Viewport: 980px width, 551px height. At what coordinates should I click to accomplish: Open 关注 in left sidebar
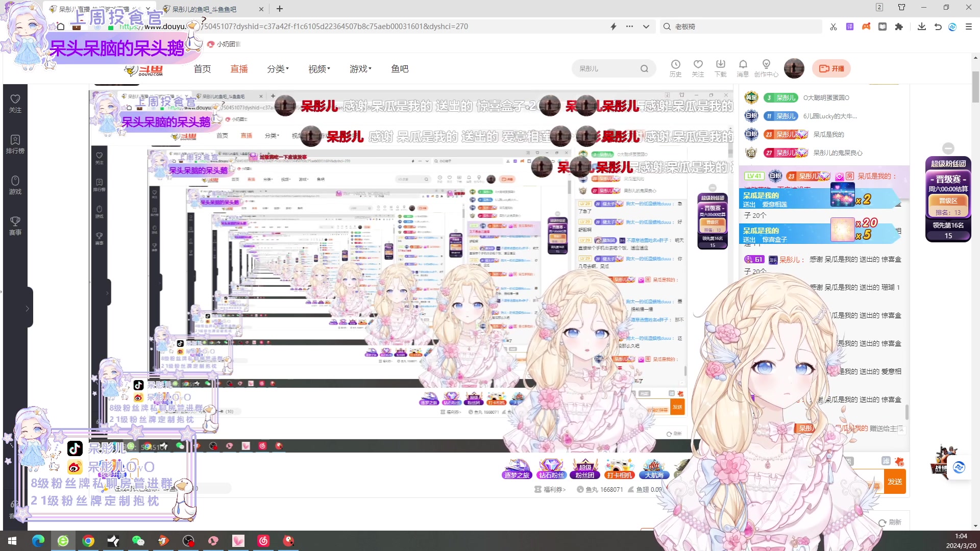pyautogui.click(x=15, y=104)
